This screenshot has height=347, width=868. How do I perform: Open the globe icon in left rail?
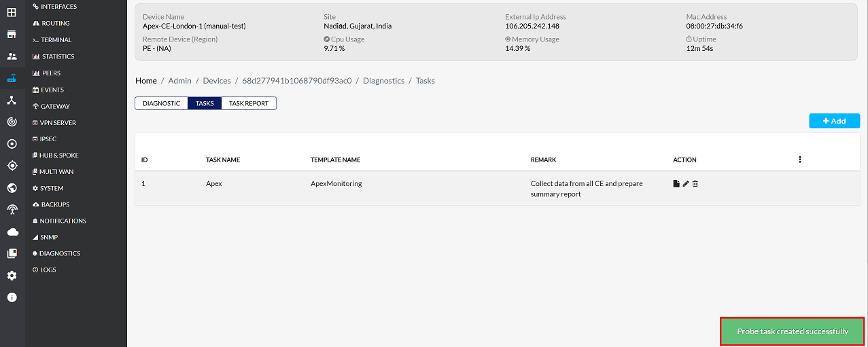[x=12, y=188]
